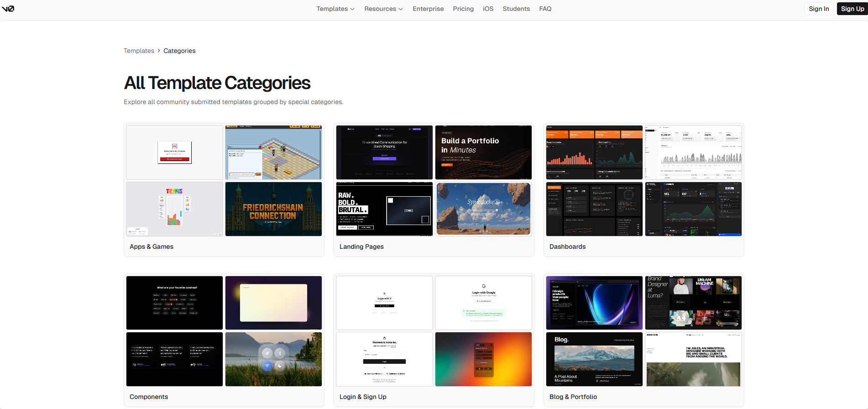Open the glowing gradient card component thumbnail
The width and height of the screenshot is (868, 409).
tap(274, 303)
